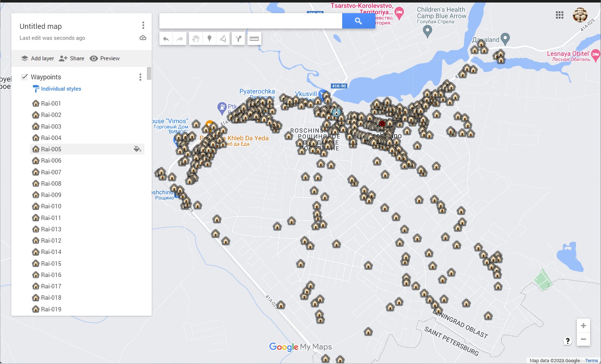Zoom in on the map

[583, 326]
